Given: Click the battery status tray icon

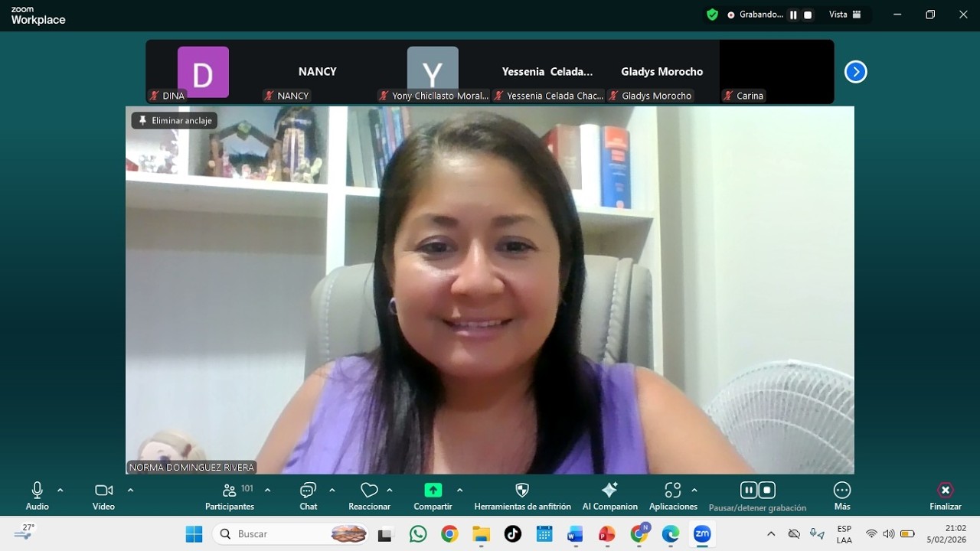Looking at the screenshot, I should [x=907, y=534].
